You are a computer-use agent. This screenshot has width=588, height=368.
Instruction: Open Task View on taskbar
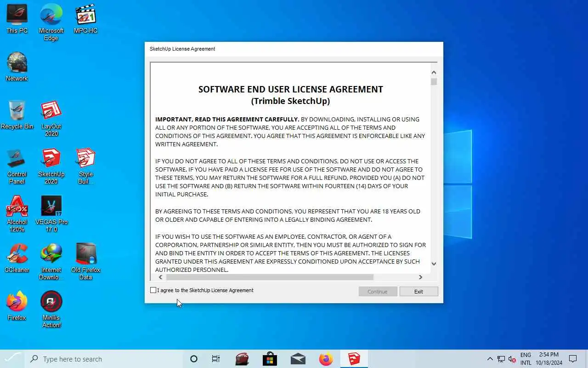tap(215, 359)
